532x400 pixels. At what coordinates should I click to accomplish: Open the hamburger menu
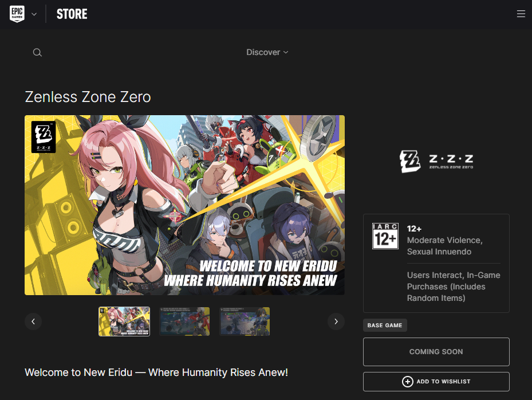click(x=521, y=14)
